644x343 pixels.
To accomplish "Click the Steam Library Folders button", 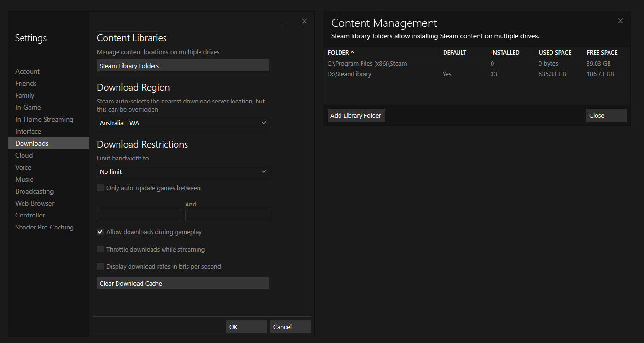I will (183, 66).
